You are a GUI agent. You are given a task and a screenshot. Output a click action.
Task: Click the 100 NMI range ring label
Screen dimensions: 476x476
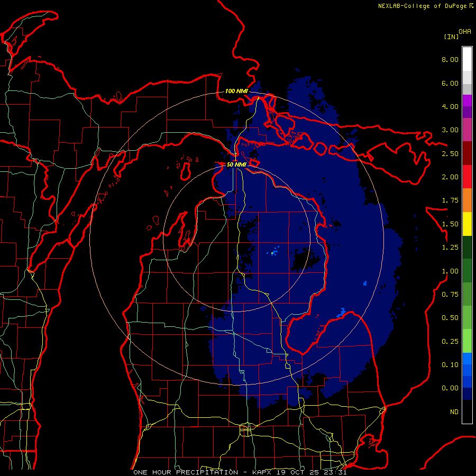[236, 91]
